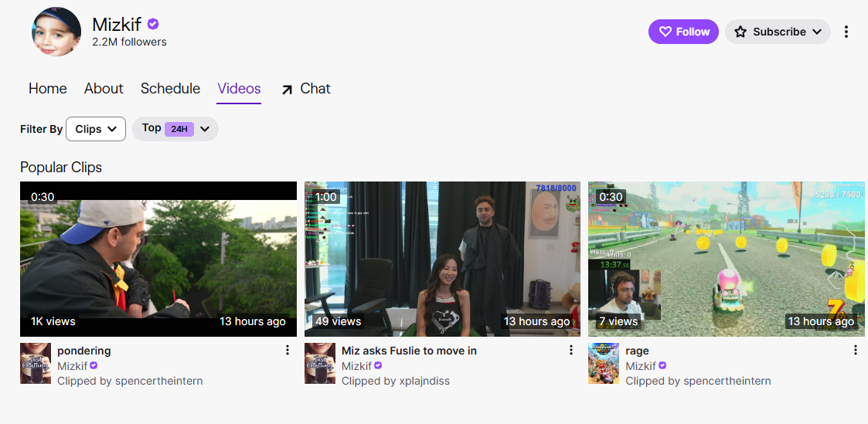Open the channel options three-dot menu
This screenshot has height=424, width=868.
[x=846, y=32]
